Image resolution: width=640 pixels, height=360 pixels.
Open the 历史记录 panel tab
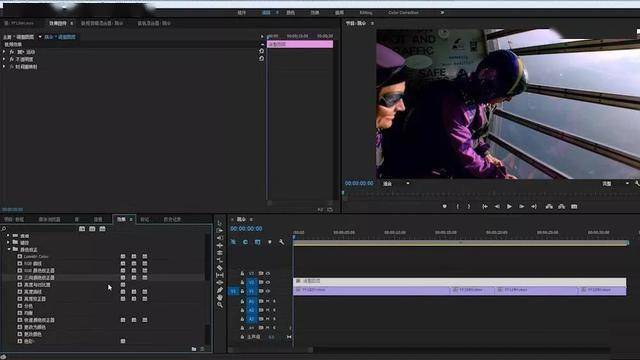(x=172, y=220)
